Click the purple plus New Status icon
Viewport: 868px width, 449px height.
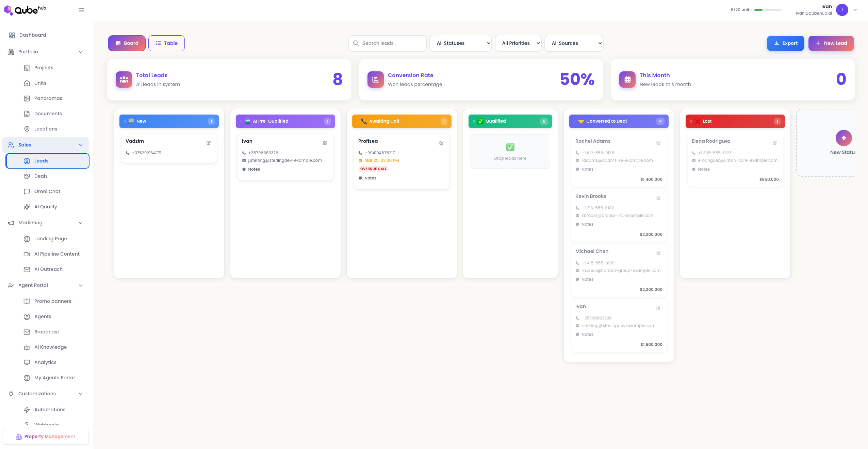click(844, 138)
